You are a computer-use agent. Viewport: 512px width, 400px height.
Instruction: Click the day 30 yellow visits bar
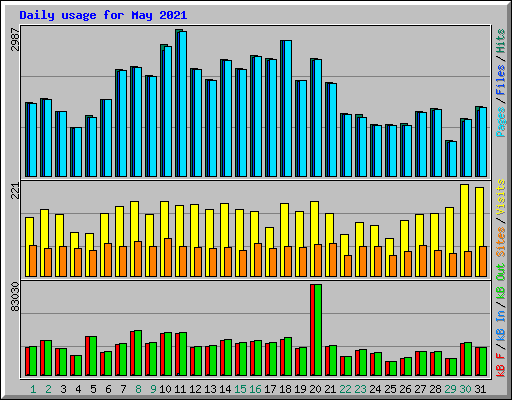[464, 230]
